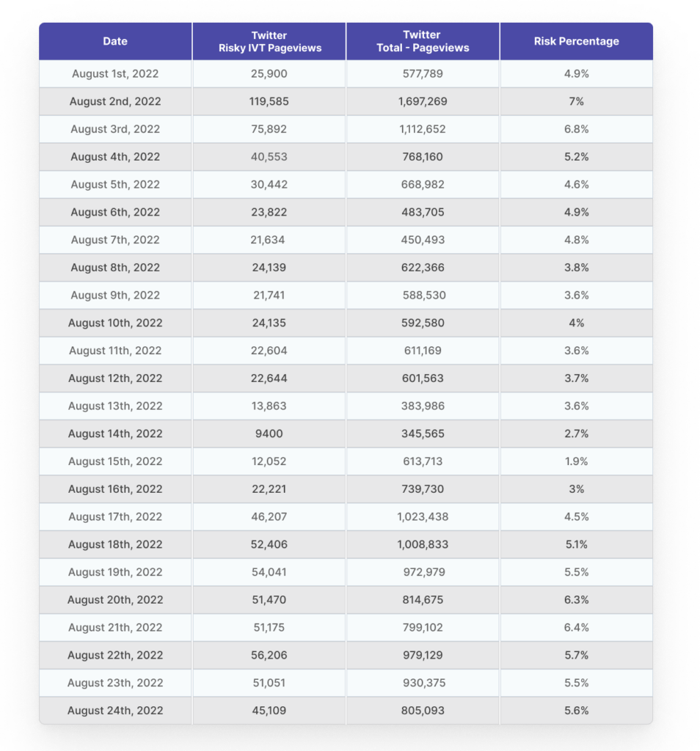
Task: Click the August 18th, 2022 date cell
Action: [x=115, y=545]
